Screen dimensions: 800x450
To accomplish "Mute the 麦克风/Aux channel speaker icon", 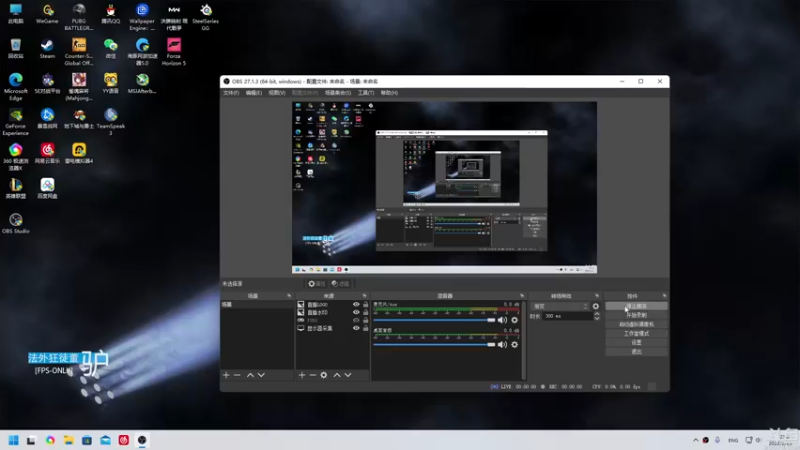I will 502,320.
